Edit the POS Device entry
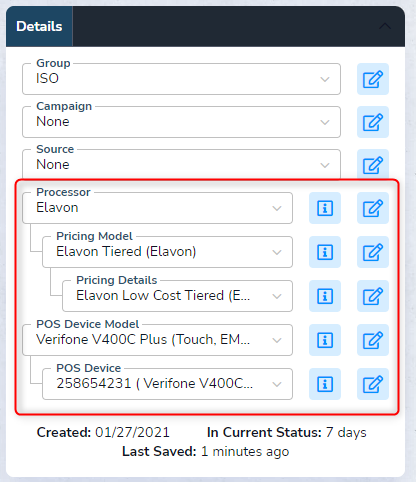 [x=373, y=384]
